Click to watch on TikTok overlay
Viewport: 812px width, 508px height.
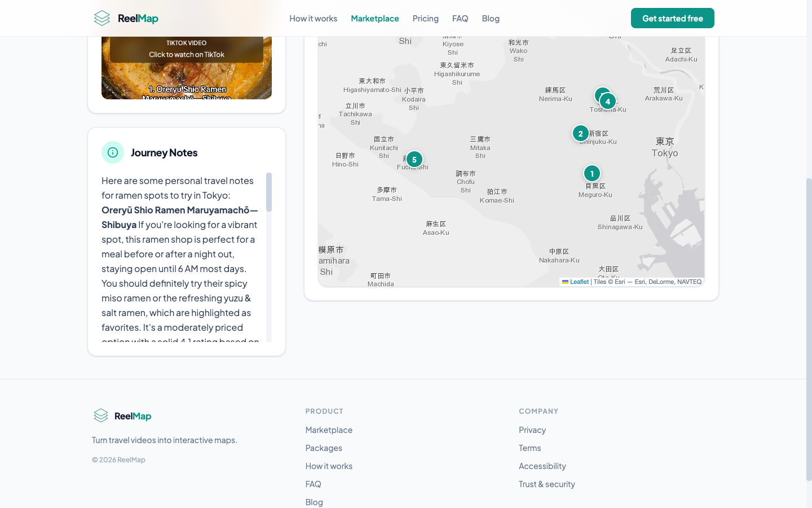pyautogui.click(x=187, y=54)
